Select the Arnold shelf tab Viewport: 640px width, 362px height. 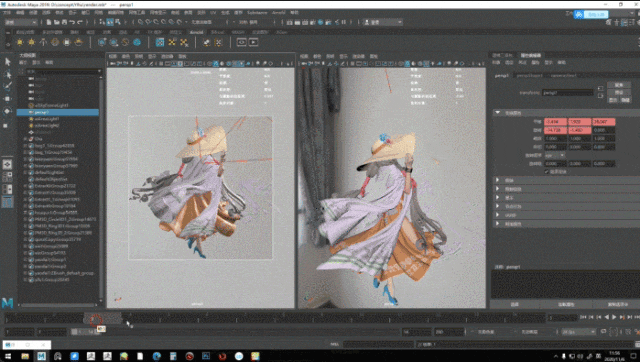pos(196,32)
